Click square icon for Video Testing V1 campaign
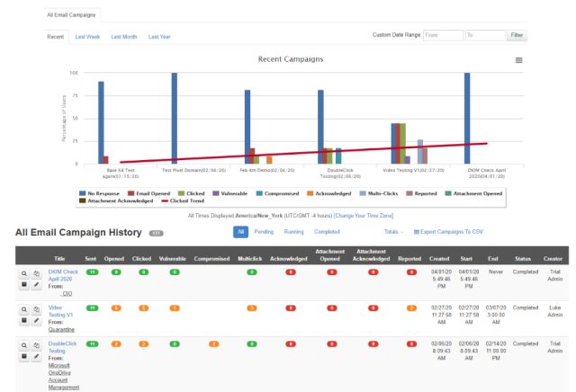The image size is (576, 392). (x=24, y=322)
